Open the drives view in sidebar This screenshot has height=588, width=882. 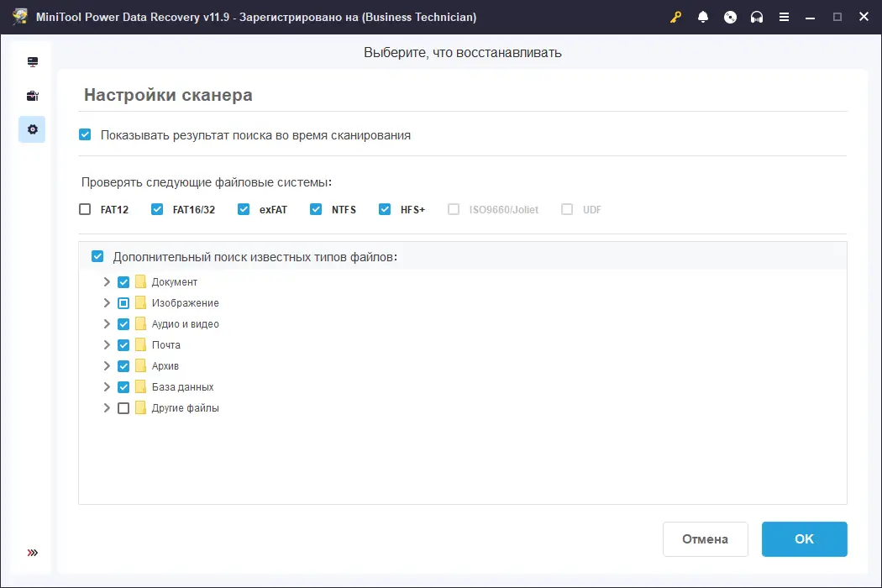[x=33, y=62]
